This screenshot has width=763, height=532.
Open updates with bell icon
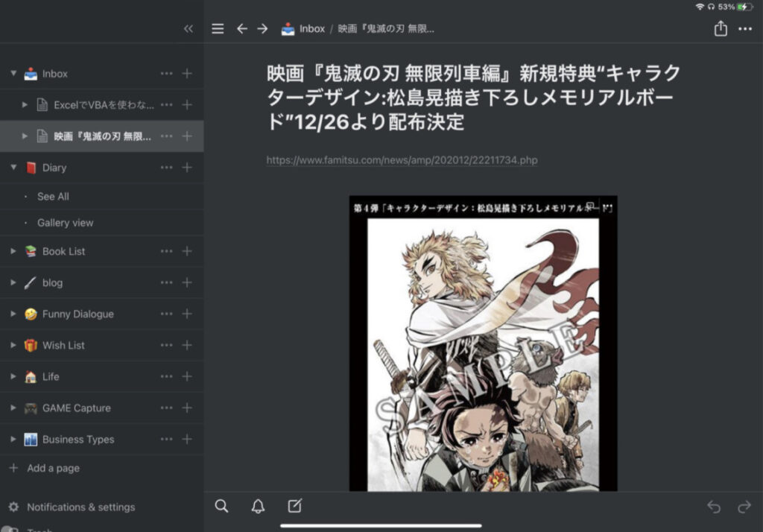[x=258, y=506]
